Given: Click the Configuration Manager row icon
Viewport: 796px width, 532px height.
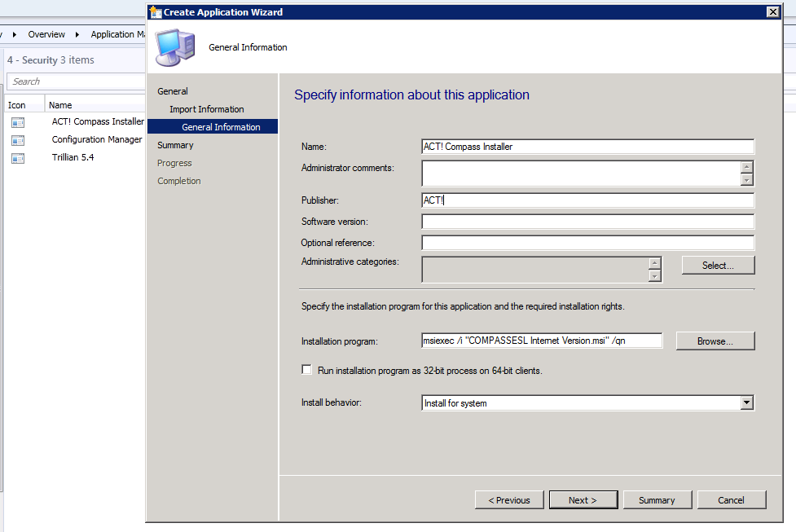Looking at the screenshot, I should 18,140.
